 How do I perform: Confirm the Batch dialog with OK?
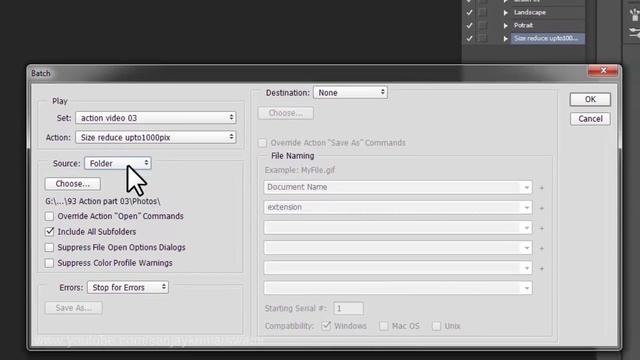click(590, 99)
